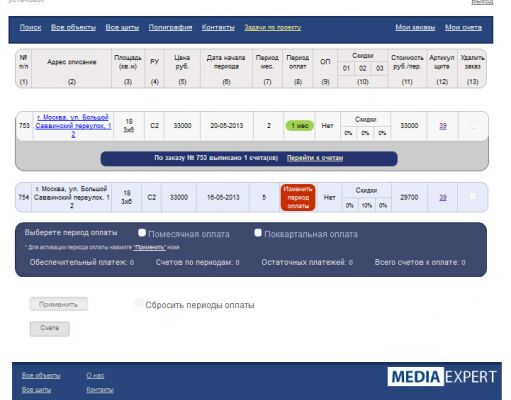Open Мои счета page

point(463,27)
